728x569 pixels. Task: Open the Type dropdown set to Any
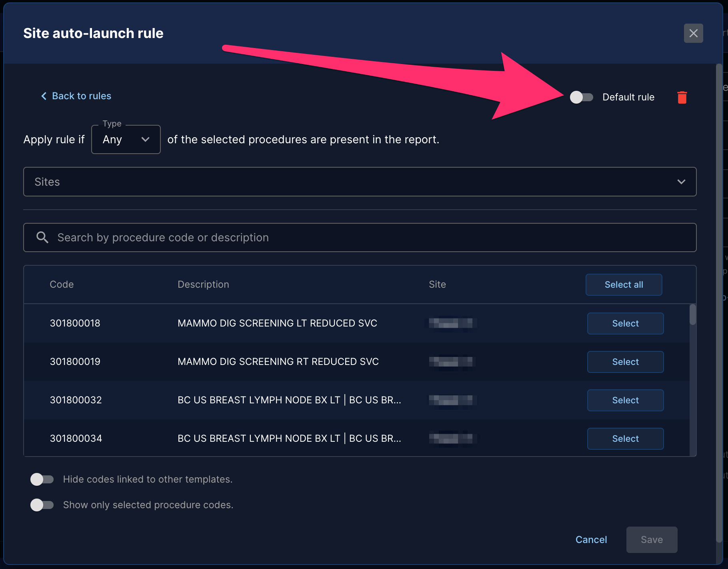(x=126, y=139)
